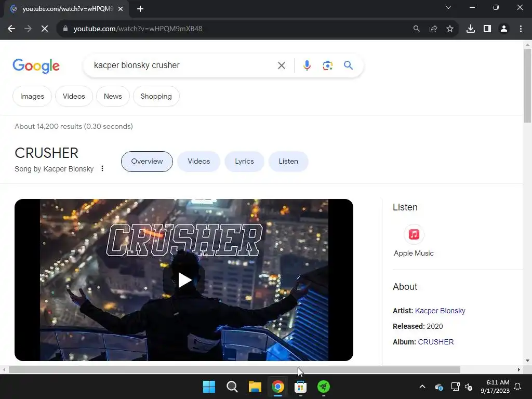Click the Google logo
This screenshot has height=399, width=532.
click(36, 66)
